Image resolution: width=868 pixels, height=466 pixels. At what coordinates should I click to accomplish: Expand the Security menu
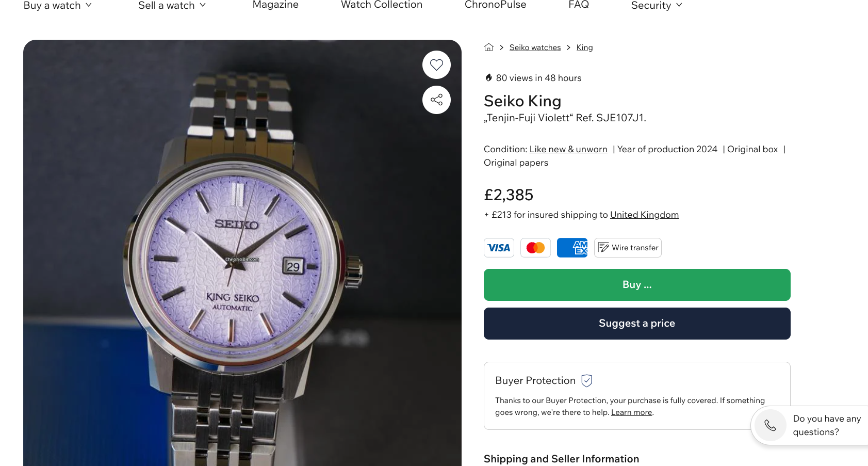click(656, 6)
